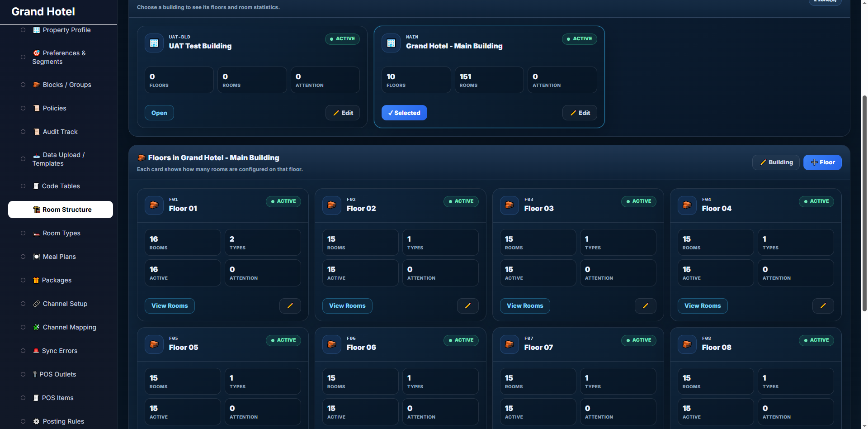Screen dimensions: 868x429
Task: Click the Selected button on Main Building
Action: point(404,113)
